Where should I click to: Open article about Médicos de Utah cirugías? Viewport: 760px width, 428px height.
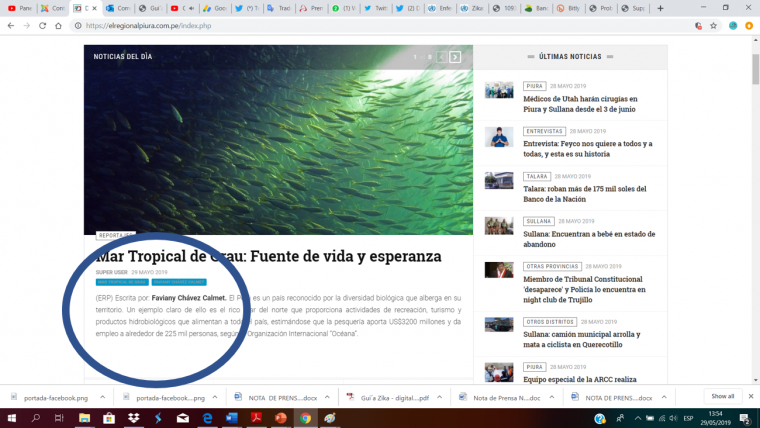click(579, 104)
